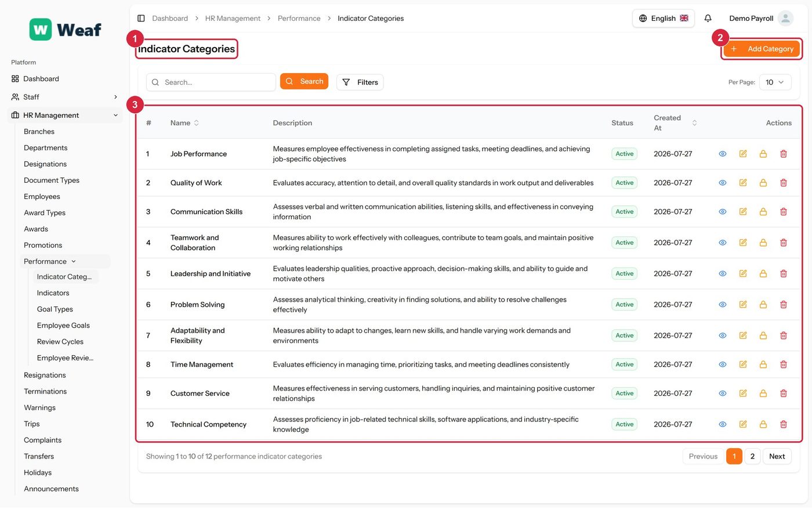
Task: Delete the Problem Solving category
Action: pos(784,305)
